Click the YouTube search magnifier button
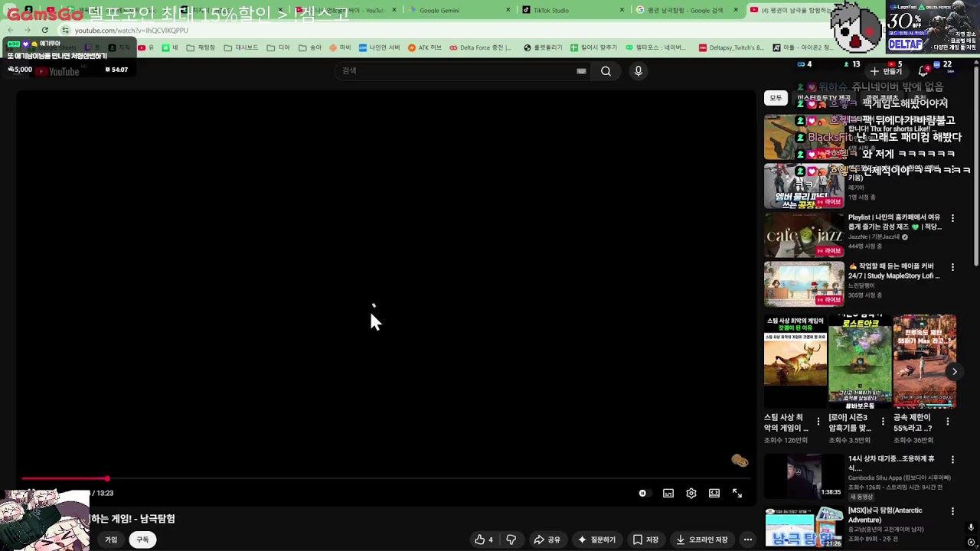The width and height of the screenshot is (980, 551). coord(606,71)
